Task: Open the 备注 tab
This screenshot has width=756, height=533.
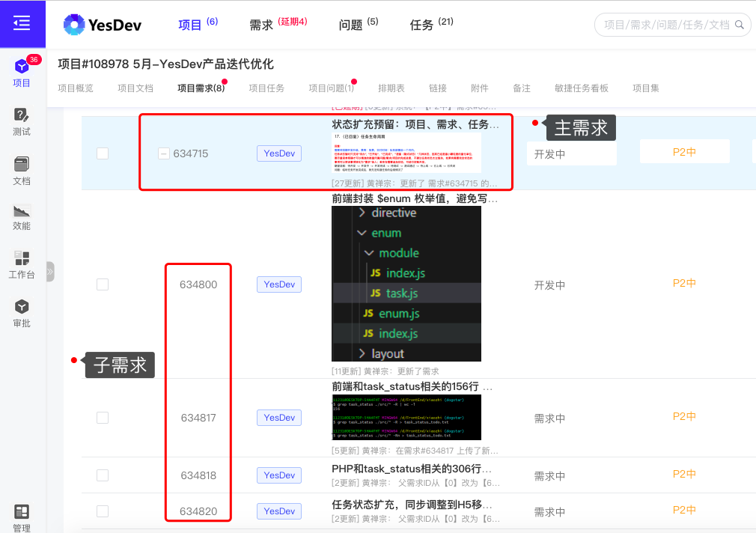Action: (522, 88)
